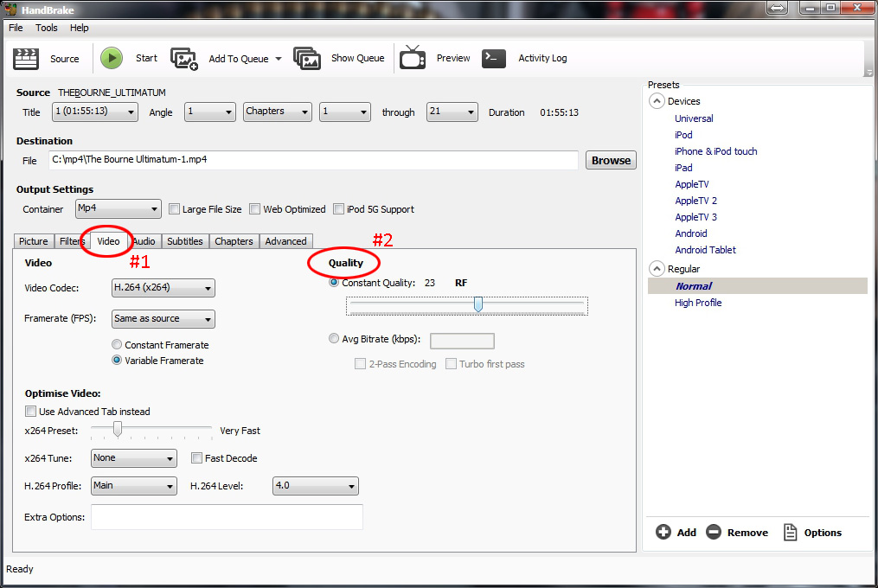Select the High Profile preset
The height and width of the screenshot is (588, 878).
point(698,303)
